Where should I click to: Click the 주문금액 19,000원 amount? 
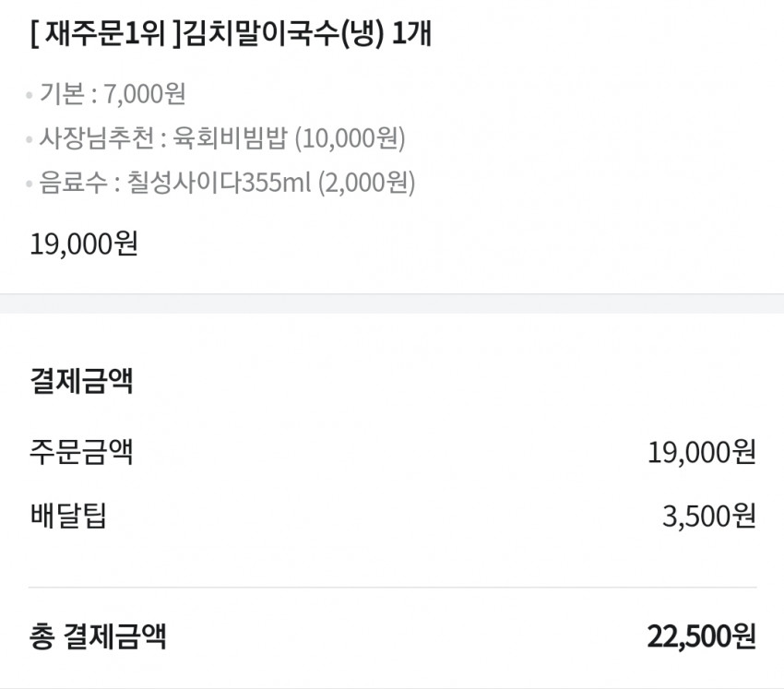[702, 453]
